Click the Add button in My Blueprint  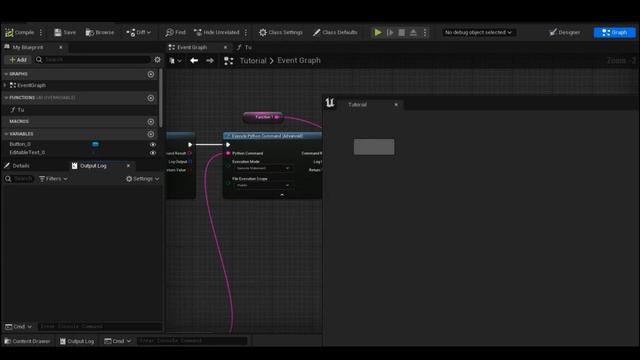[18, 60]
